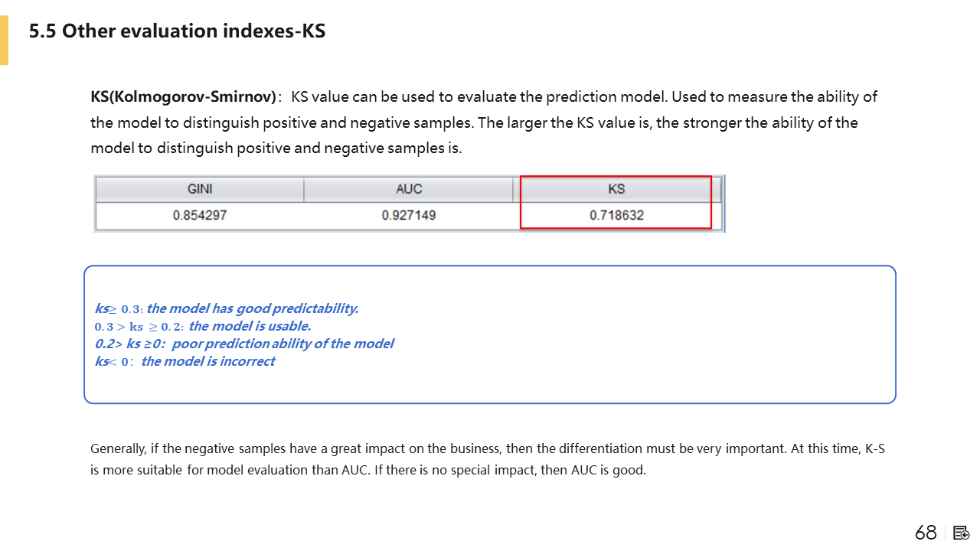Screen dimensions: 980x551
Task: Click the yellow accent bar beside the title
Action: 4,41
